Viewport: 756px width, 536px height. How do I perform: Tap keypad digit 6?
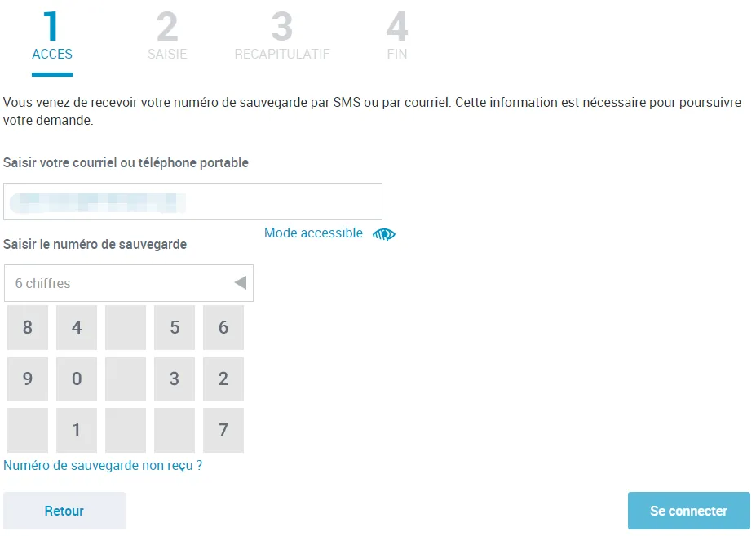tap(223, 328)
